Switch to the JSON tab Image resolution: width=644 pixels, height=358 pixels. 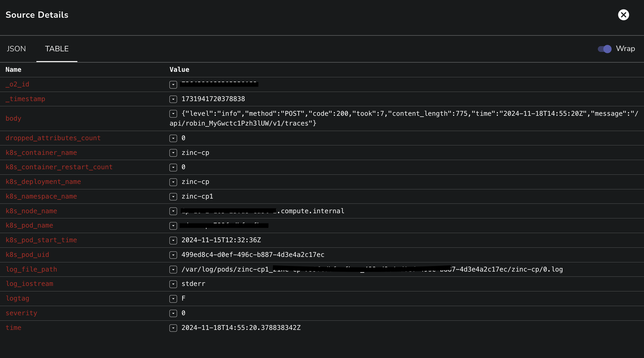pyautogui.click(x=16, y=49)
